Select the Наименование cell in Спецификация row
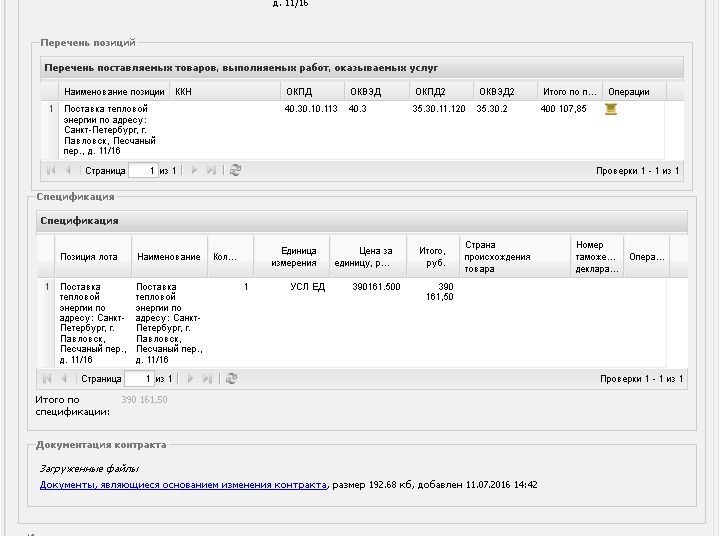 (x=169, y=323)
